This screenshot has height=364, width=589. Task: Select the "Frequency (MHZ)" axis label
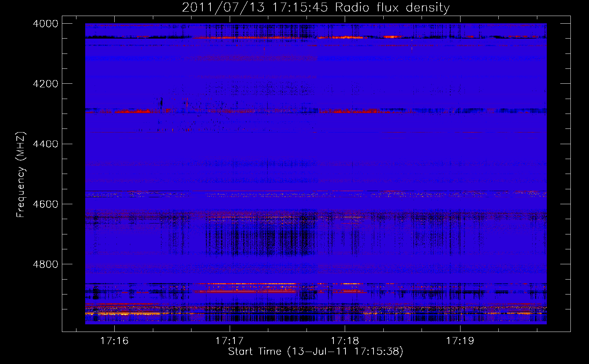pos(21,175)
